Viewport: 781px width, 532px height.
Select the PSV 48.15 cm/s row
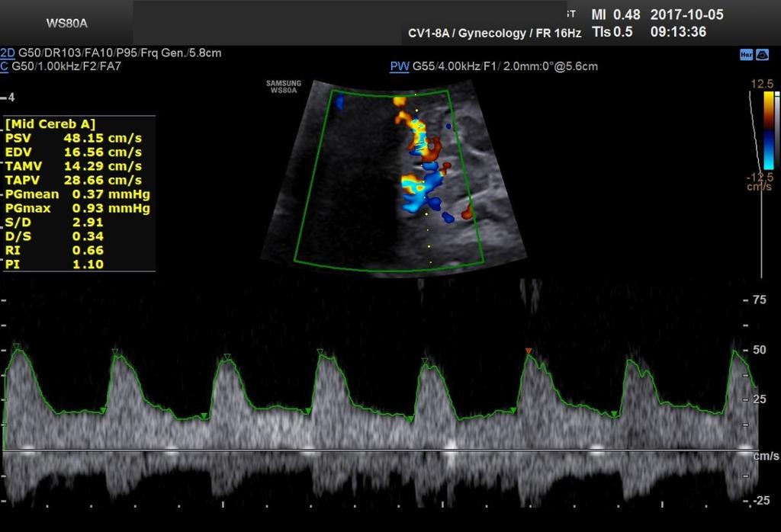point(73,138)
